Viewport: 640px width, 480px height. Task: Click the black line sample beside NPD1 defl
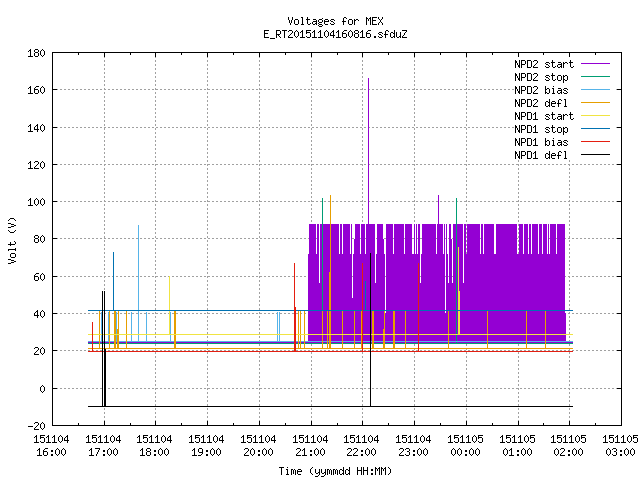pos(595,155)
